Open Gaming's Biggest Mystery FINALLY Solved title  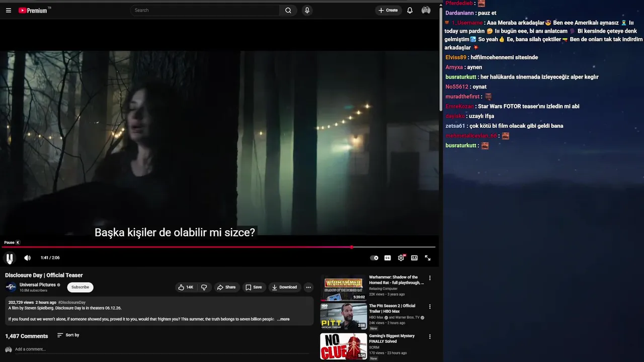click(392, 338)
